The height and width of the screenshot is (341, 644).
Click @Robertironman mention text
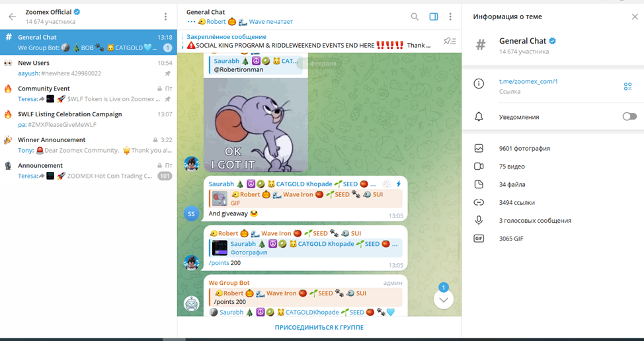[x=239, y=69]
